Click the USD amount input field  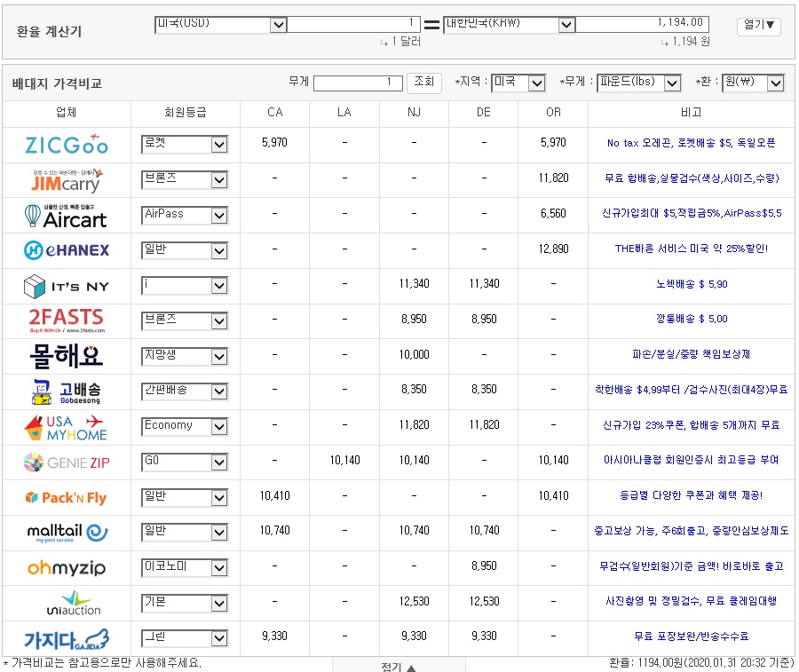(353, 25)
